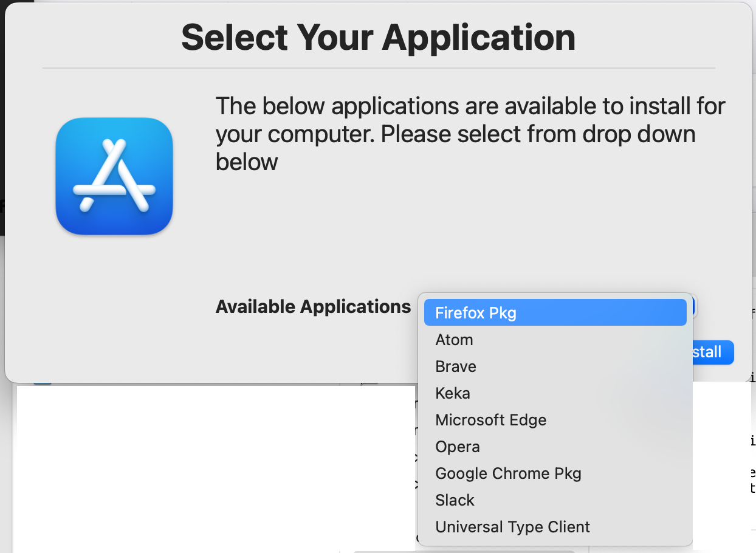The image size is (756, 553).
Task: Pick Brave from the available applications
Action: [x=555, y=366]
